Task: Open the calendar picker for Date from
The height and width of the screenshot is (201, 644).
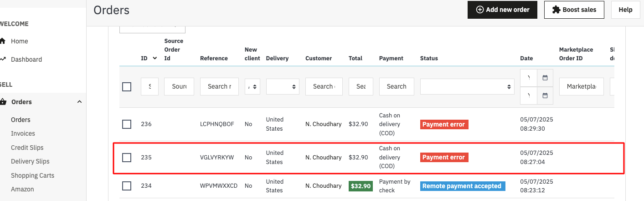Action: 545,78
